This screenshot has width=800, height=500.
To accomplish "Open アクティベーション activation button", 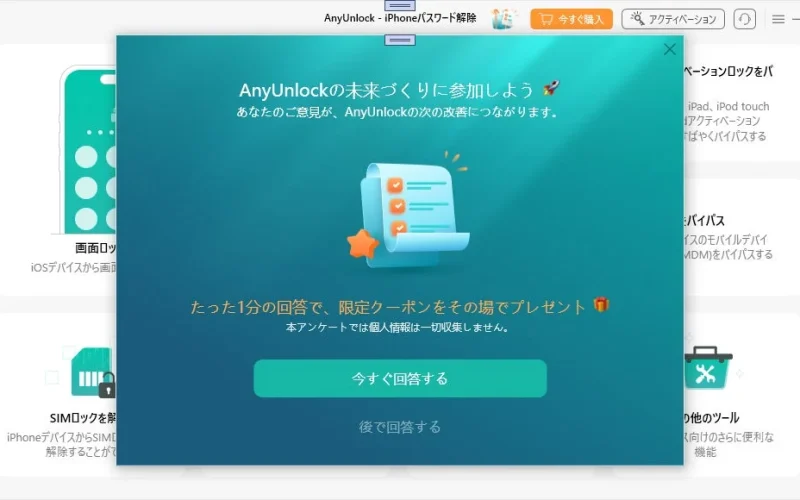I will tap(673, 19).
